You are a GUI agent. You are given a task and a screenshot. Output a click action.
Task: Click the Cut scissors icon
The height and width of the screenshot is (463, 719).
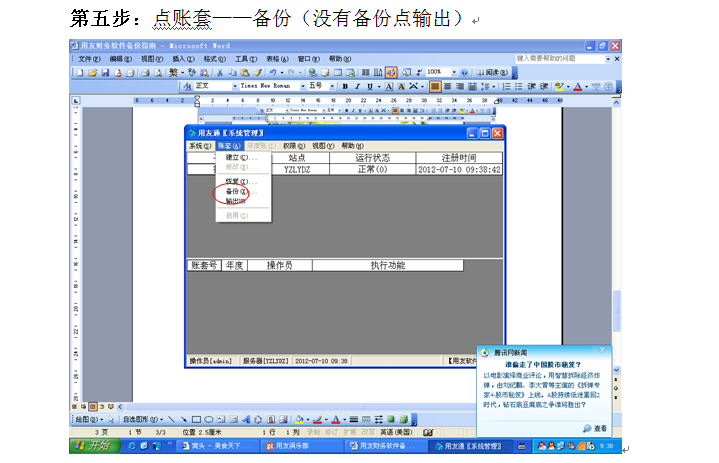[x=220, y=72]
